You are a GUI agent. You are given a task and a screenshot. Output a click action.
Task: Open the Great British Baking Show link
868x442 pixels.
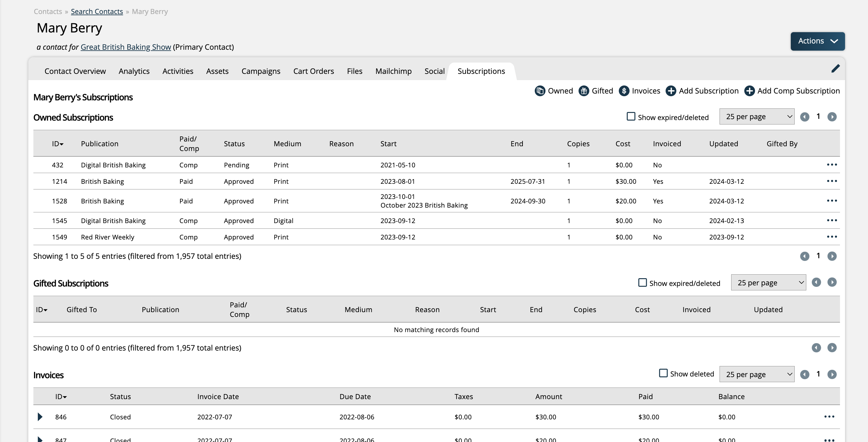click(x=126, y=47)
